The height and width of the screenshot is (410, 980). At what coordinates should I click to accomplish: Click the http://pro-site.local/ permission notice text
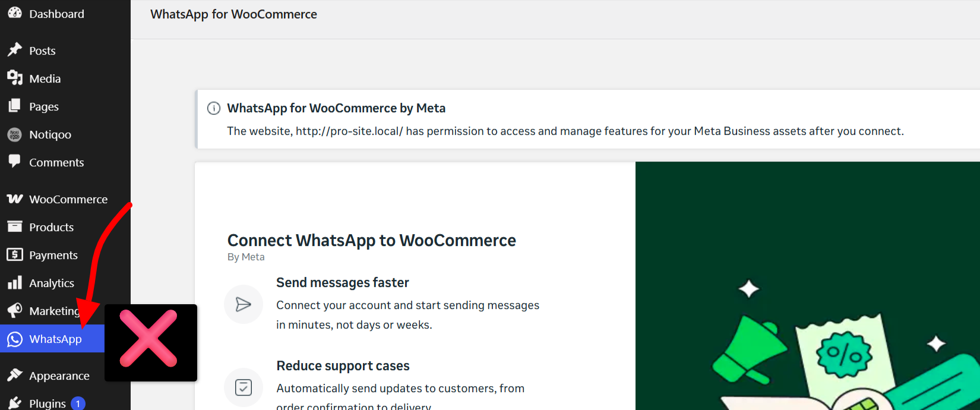[x=565, y=131]
